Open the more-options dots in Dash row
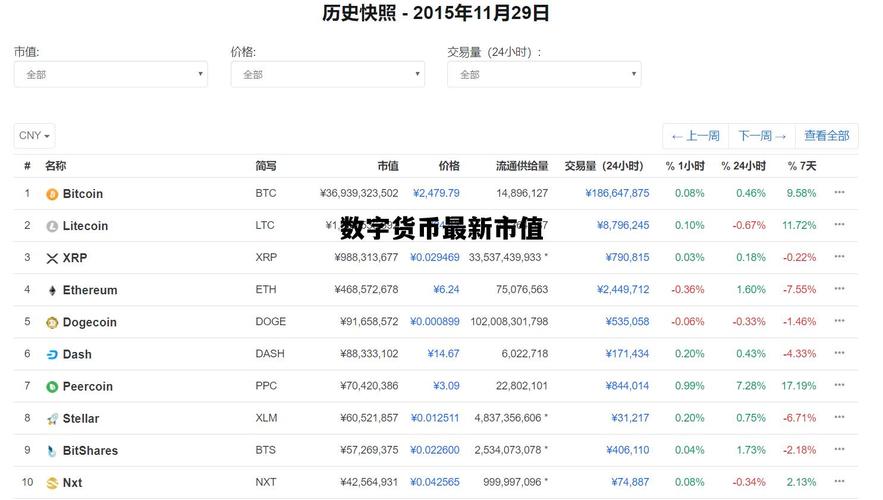 tap(839, 353)
